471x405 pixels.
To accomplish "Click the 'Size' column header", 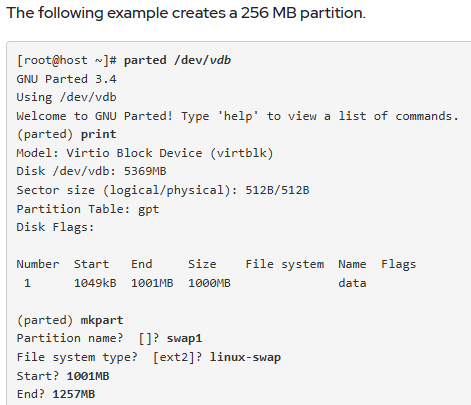I will pyautogui.click(x=202, y=264).
